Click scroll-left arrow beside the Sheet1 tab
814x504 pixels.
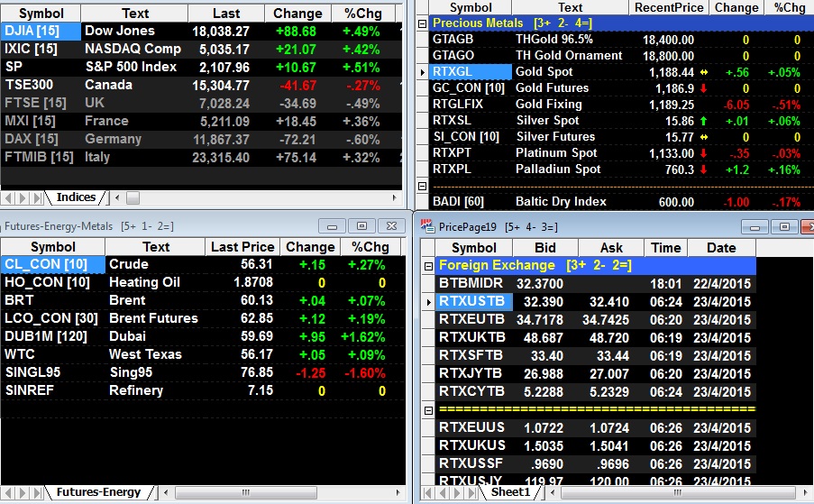tap(553, 492)
